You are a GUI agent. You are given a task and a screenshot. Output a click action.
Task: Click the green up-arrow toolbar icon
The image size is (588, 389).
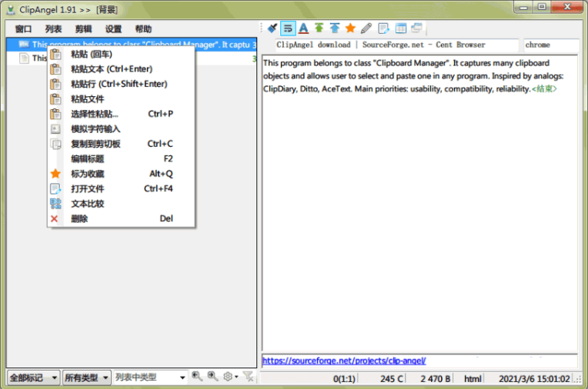tap(319, 28)
